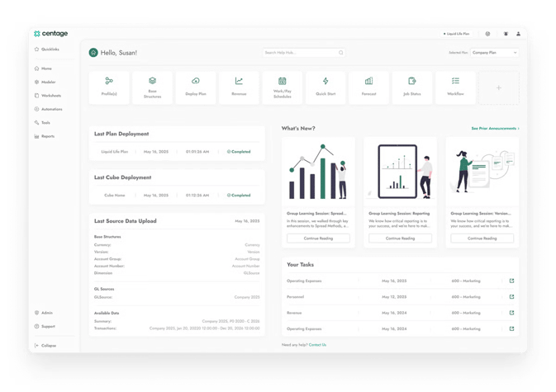Click See Prior Announcements link
The width and height of the screenshot is (556, 392).
coord(494,129)
